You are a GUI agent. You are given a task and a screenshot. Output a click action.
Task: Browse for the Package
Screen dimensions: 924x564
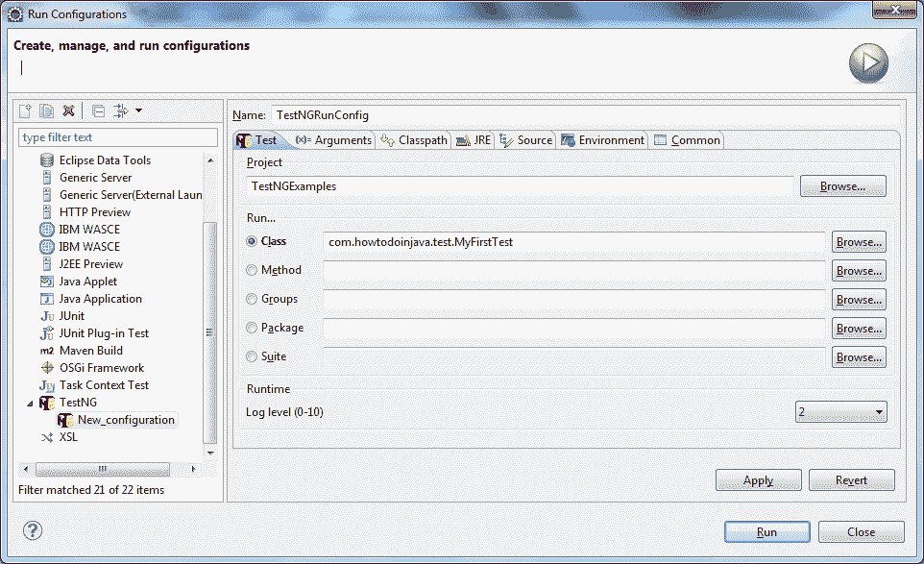[859, 329]
